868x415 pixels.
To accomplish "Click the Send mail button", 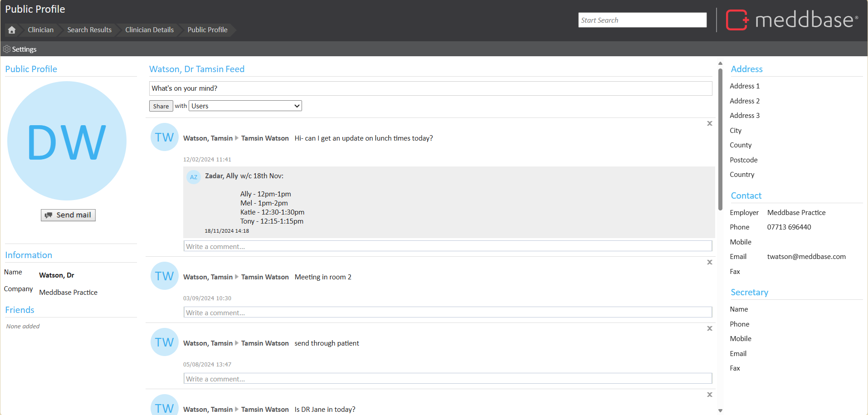I will (x=68, y=215).
